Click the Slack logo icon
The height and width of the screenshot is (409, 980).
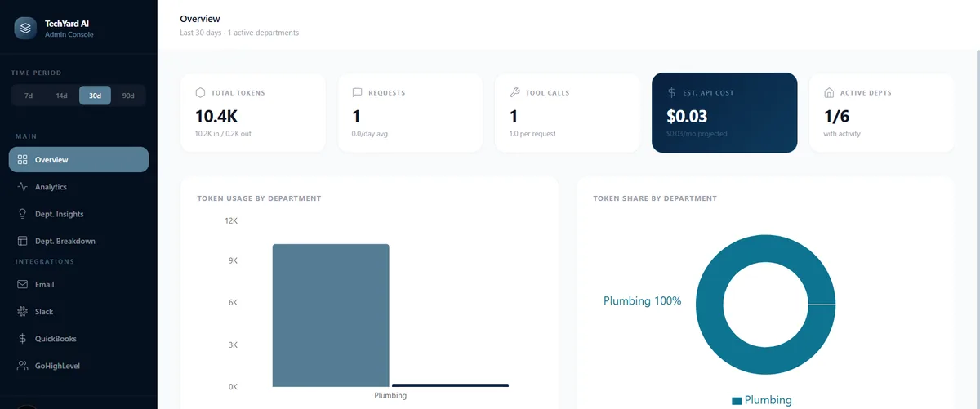(23, 311)
